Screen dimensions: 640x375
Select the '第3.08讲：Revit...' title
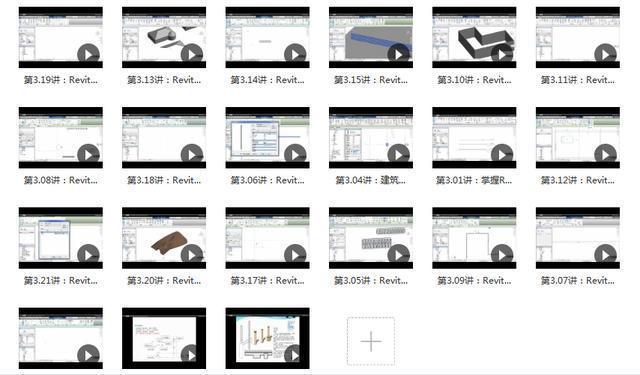pos(60,180)
